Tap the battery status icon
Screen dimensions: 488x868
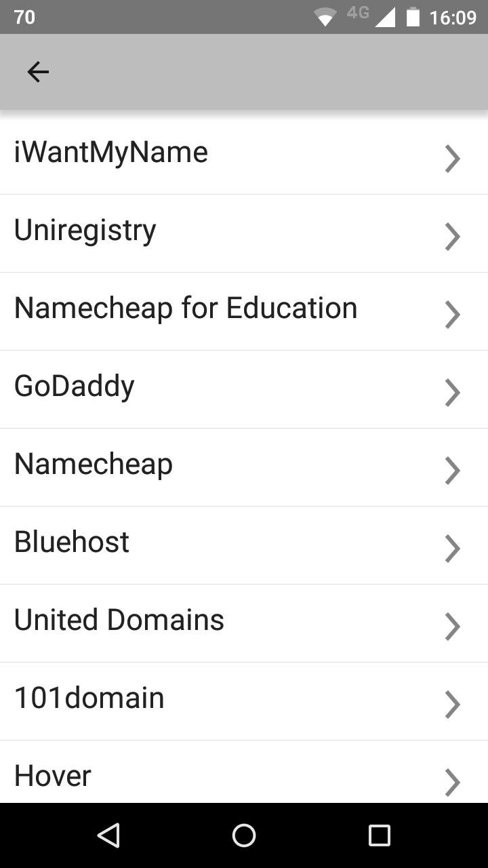coord(413,18)
